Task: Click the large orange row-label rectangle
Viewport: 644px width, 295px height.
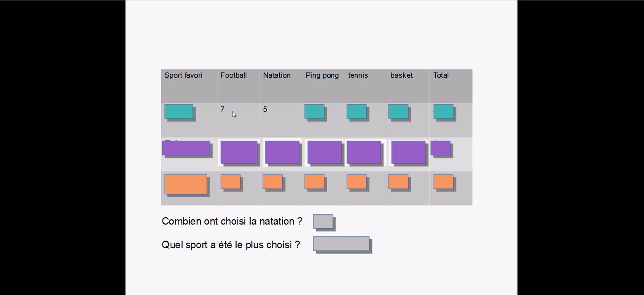Action: coord(186,184)
